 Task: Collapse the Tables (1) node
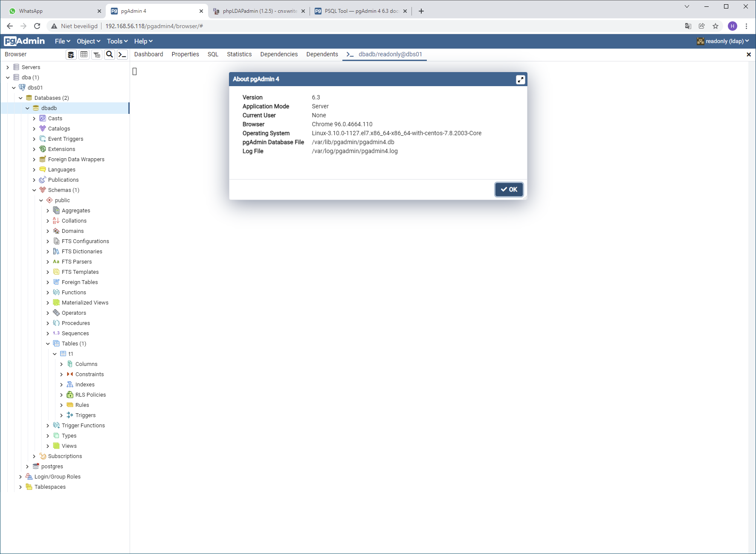click(x=48, y=344)
